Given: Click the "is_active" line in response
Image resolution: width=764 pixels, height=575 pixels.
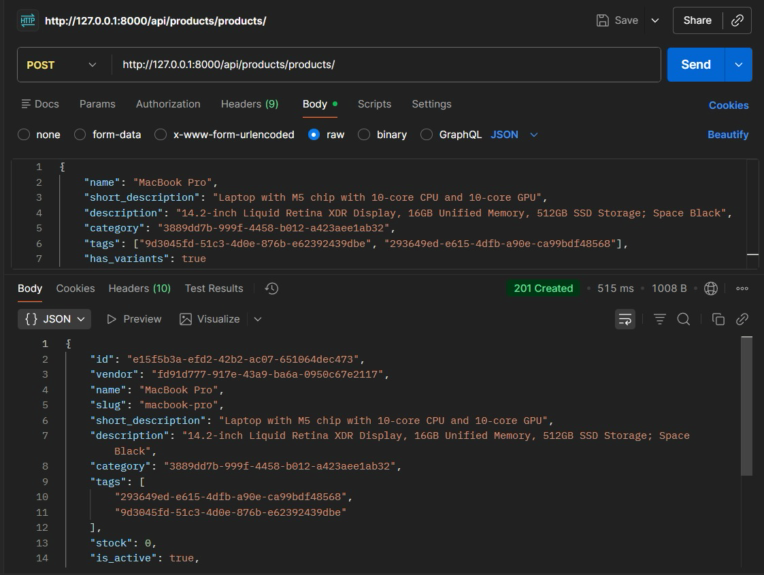Looking at the screenshot, I should (x=144, y=558).
